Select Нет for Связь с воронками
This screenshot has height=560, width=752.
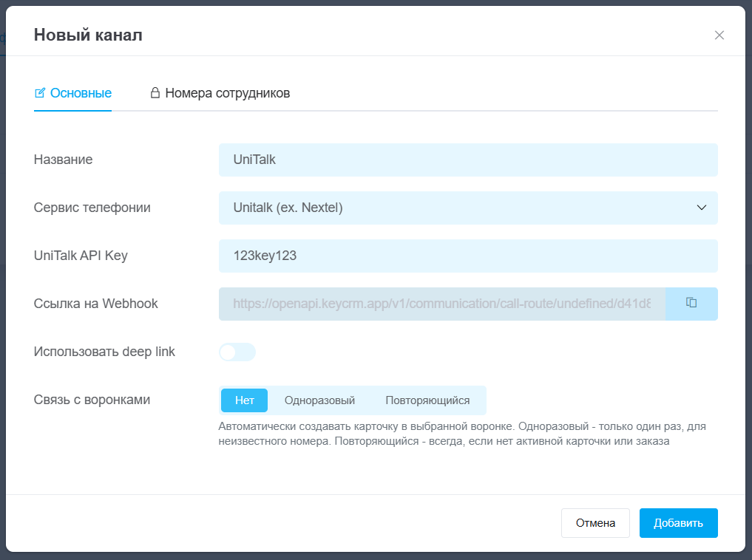point(244,400)
